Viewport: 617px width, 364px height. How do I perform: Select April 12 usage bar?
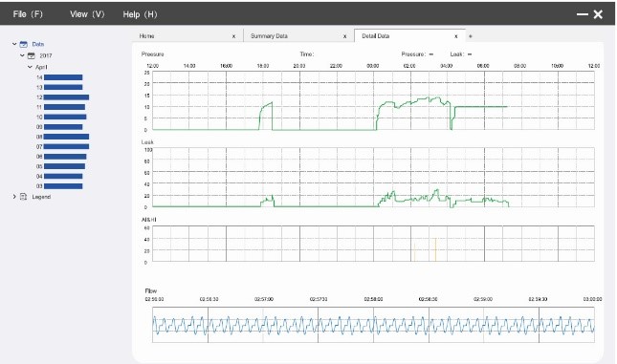coord(67,97)
